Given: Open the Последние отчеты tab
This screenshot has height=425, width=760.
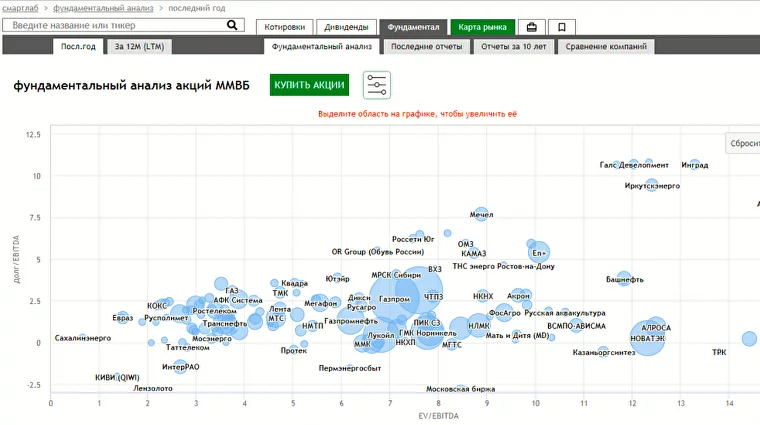Looking at the screenshot, I should 426,46.
